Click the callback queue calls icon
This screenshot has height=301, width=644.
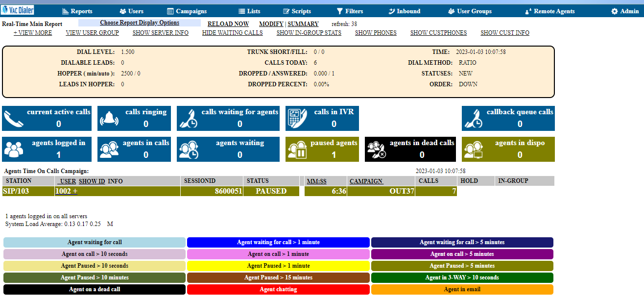(x=473, y=119)
